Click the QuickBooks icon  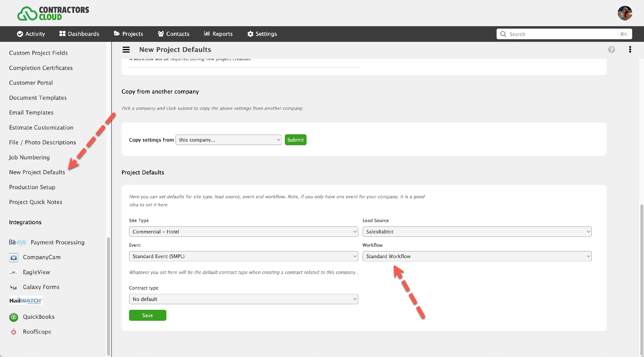pos(14,317)
